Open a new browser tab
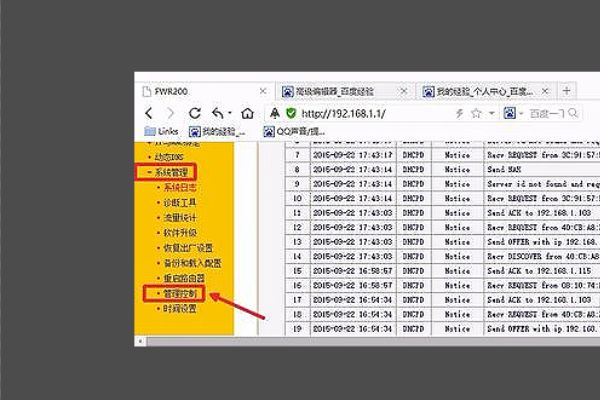The image size is (600, 400). pos(567,91)
